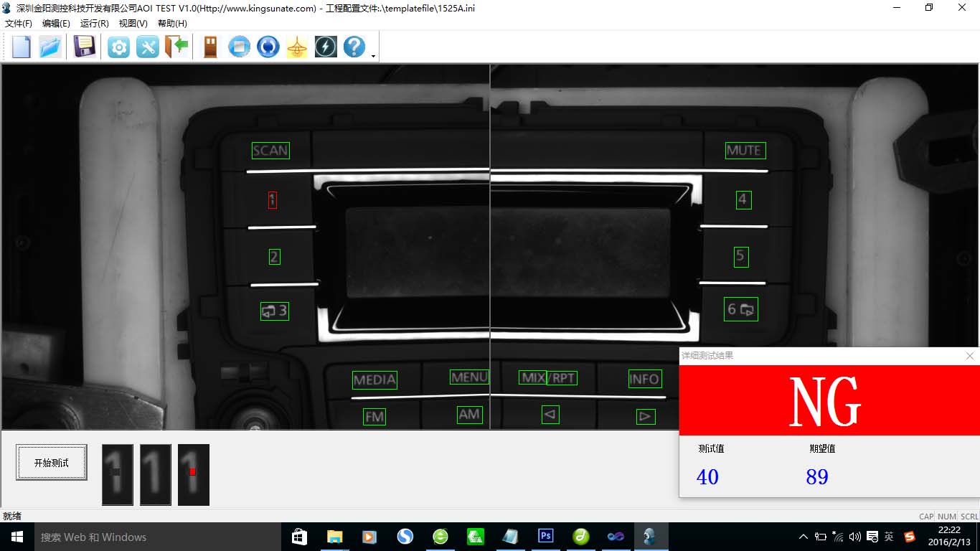980x551 pixels.
Task: Click the 测试值 label
Action: click(711, 448)
